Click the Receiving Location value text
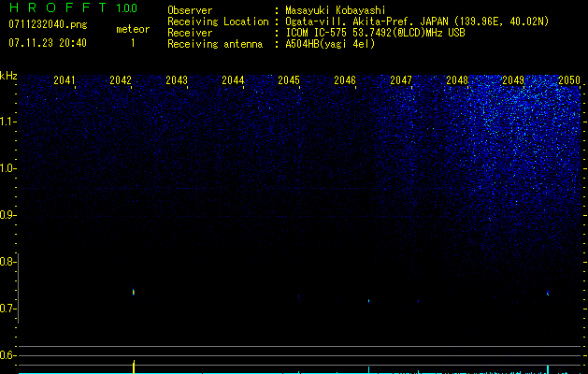 417,22
